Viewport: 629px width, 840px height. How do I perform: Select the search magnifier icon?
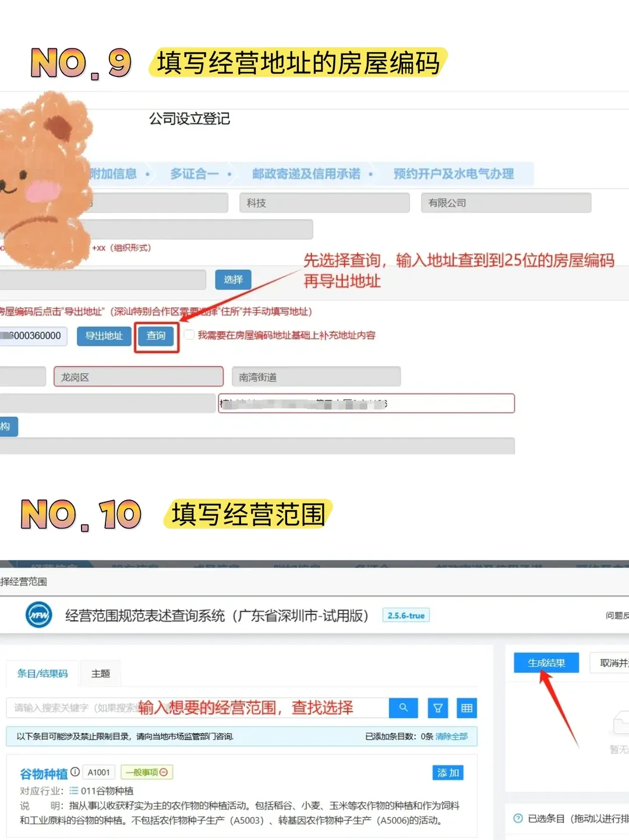(x=403, y=708)
